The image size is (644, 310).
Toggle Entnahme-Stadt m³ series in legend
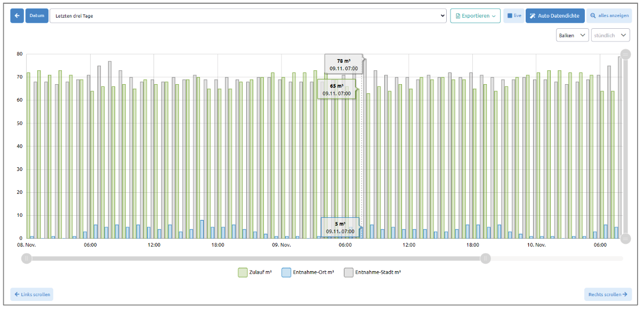point(372,272)
